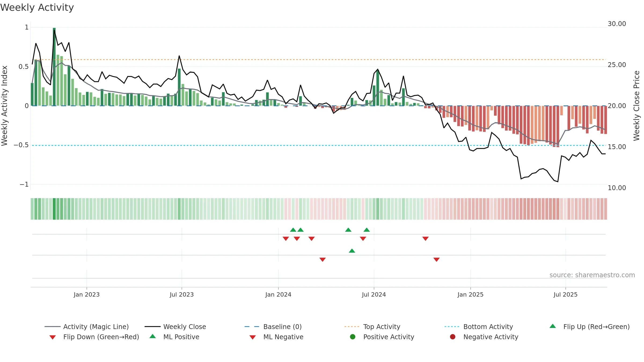Screen dimensions: 644x362
Task: Toggle Top Activity legend entry
Action: tap(372, 327)
